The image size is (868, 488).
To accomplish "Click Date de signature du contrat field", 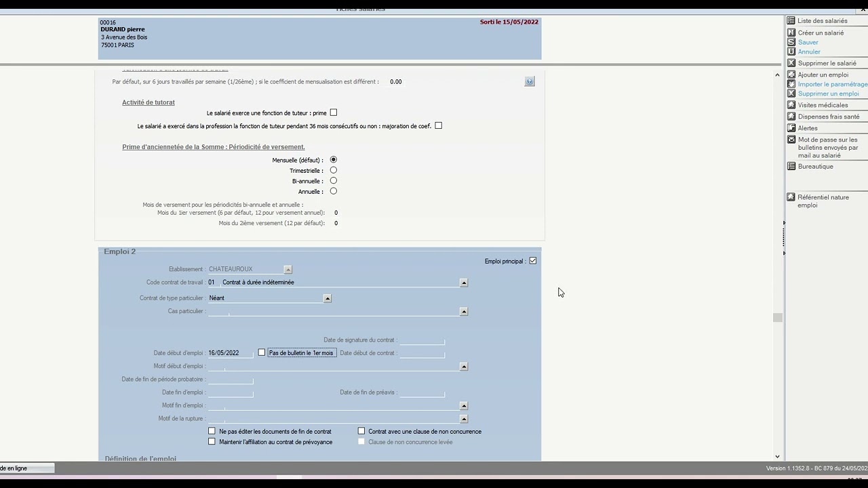I will tap(422, 340).
